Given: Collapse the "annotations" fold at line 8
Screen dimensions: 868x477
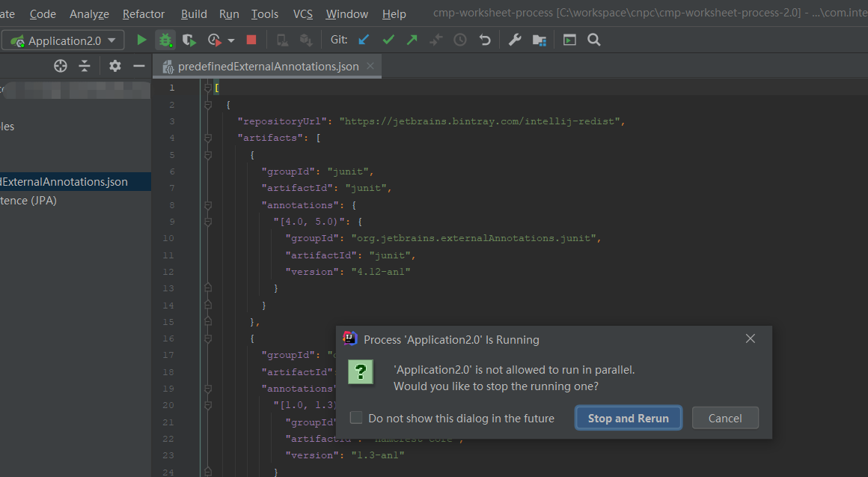Looking at the screenshot, I should point(208,205).
